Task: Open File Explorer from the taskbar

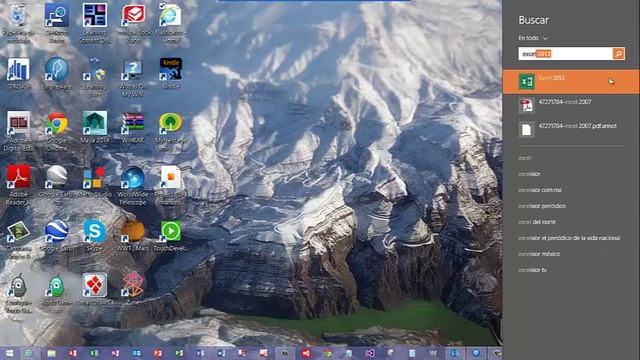Action: 51,353
